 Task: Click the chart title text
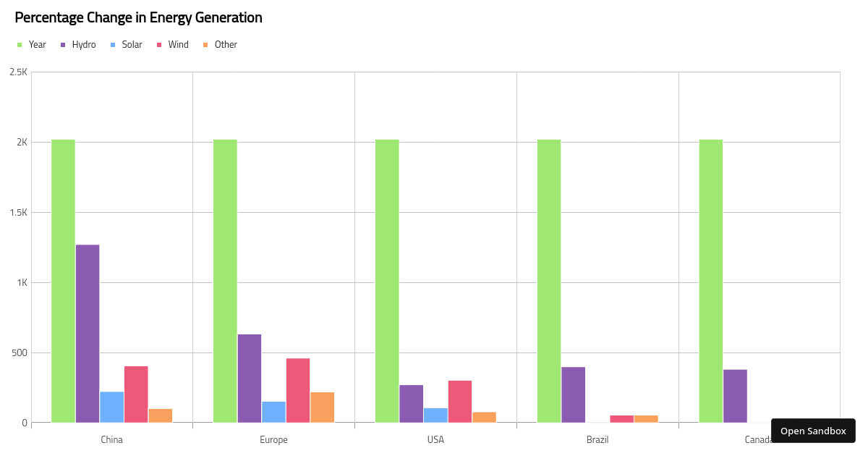pyautogui.click(x=138, y=18)
